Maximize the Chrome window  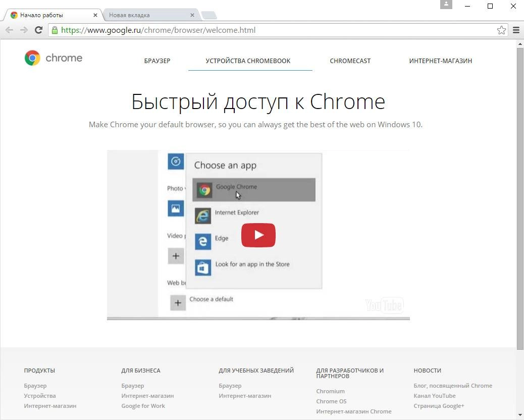[x=490, y=6]
